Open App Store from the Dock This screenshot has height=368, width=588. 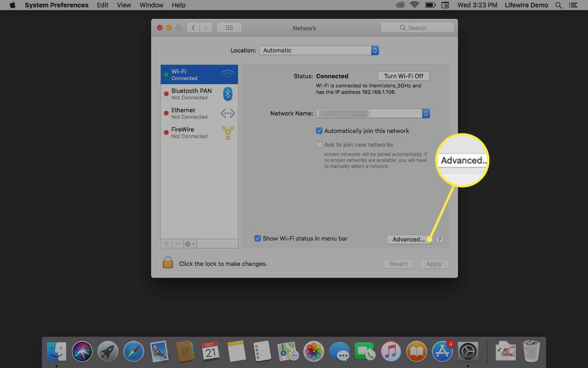point(442,352)
